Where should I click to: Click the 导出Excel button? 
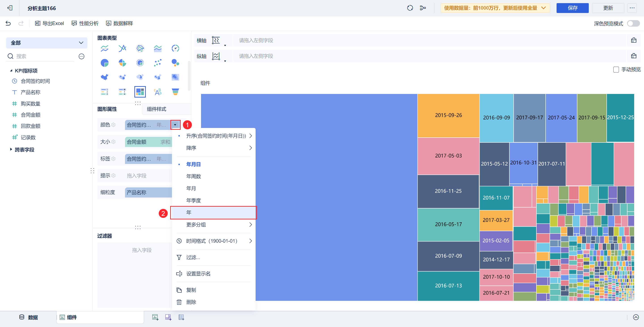click(x=49, y=23)
